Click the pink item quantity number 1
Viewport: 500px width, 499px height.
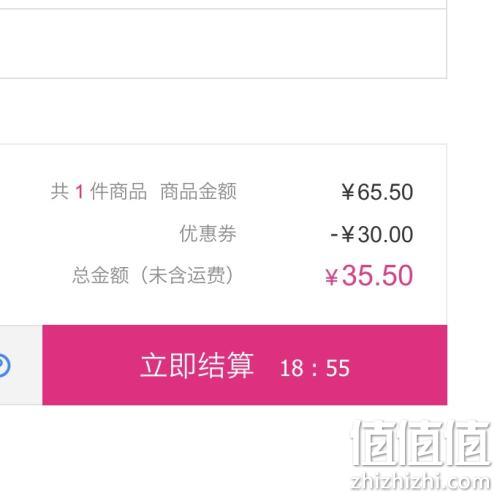79,192
